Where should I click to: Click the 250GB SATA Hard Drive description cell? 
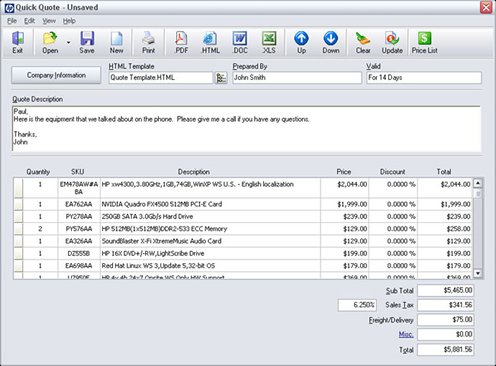point(210,217)
